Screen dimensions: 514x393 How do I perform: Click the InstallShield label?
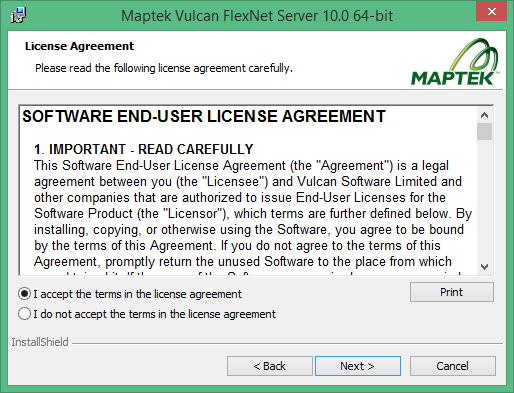point(40,342)
